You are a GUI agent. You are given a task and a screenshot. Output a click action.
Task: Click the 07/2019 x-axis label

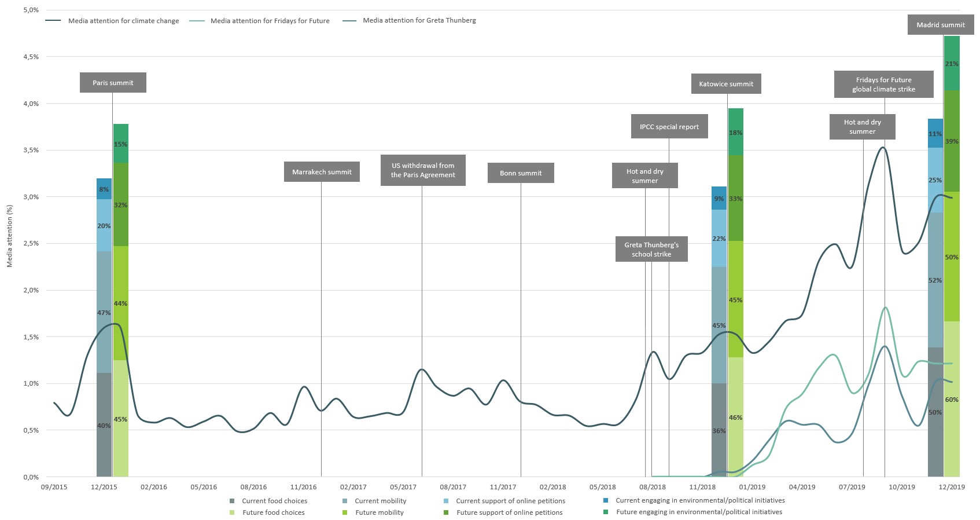coord(852,487)
